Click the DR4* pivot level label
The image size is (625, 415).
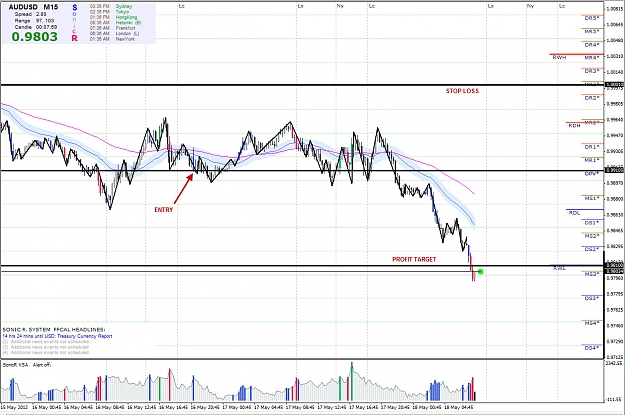(592, 45)
